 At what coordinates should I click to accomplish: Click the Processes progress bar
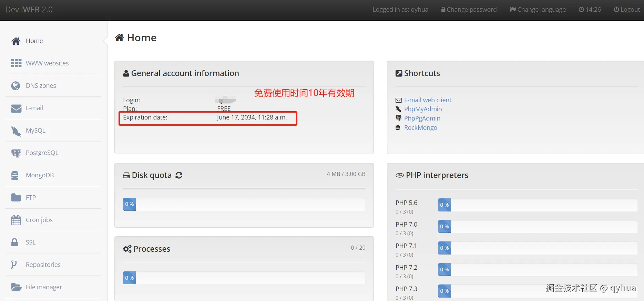(x=244, y=278)
